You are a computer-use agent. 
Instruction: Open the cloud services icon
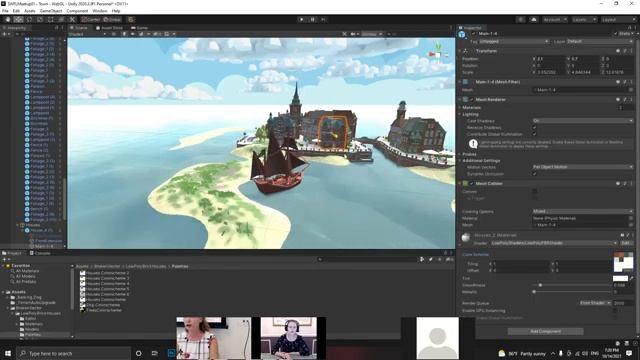[533, 19]
